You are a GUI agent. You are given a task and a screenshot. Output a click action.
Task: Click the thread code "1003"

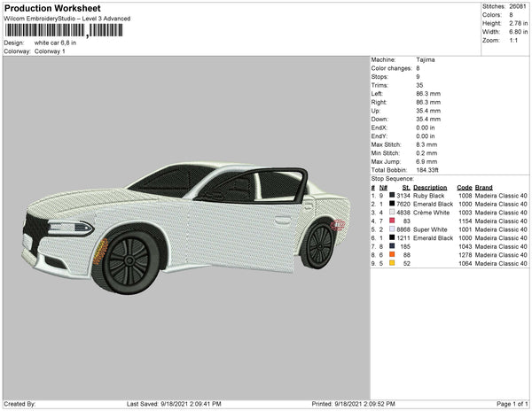(465, 213)
